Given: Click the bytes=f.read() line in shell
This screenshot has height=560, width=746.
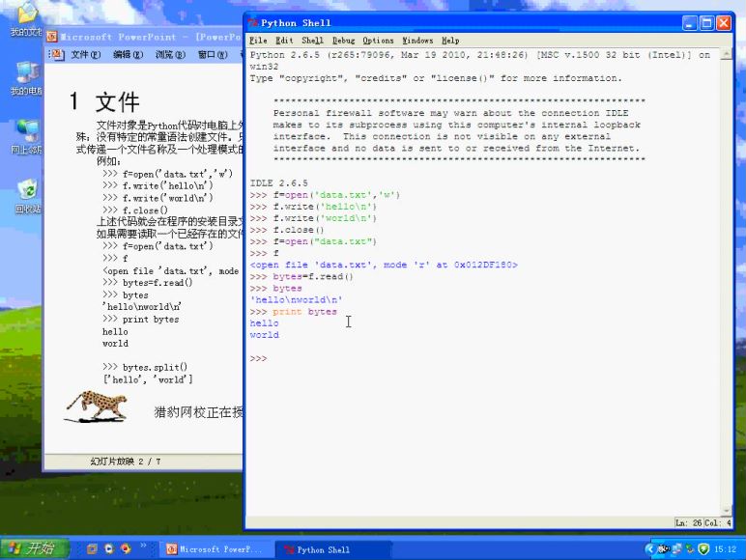Looking at the screenshot, I should pos(301,277).
